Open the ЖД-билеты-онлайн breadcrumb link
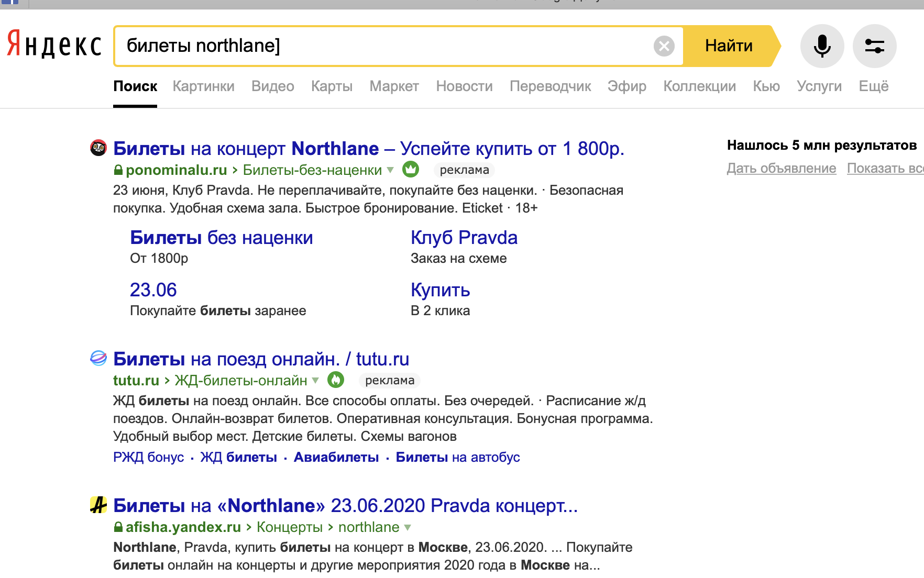924x578 pixels. (x=241, y=381)
